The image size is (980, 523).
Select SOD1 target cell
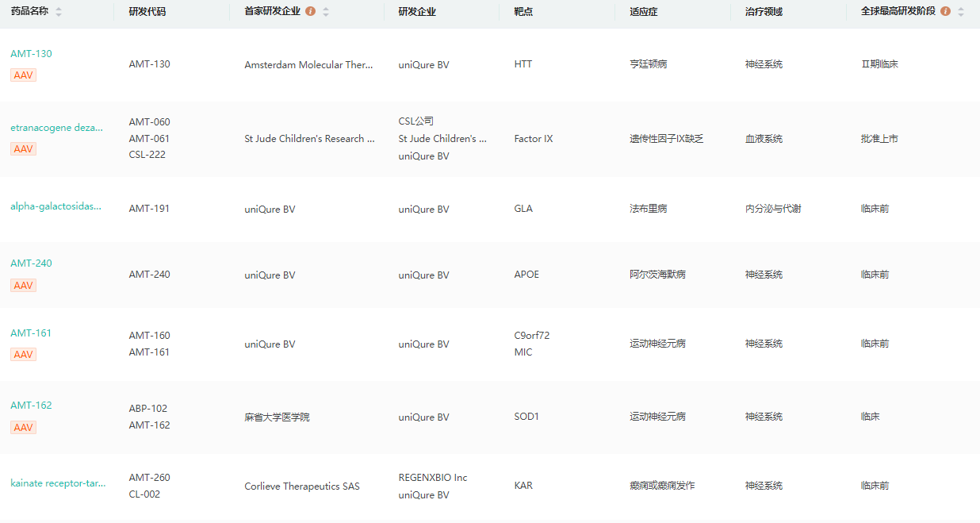tap(526, 417)
